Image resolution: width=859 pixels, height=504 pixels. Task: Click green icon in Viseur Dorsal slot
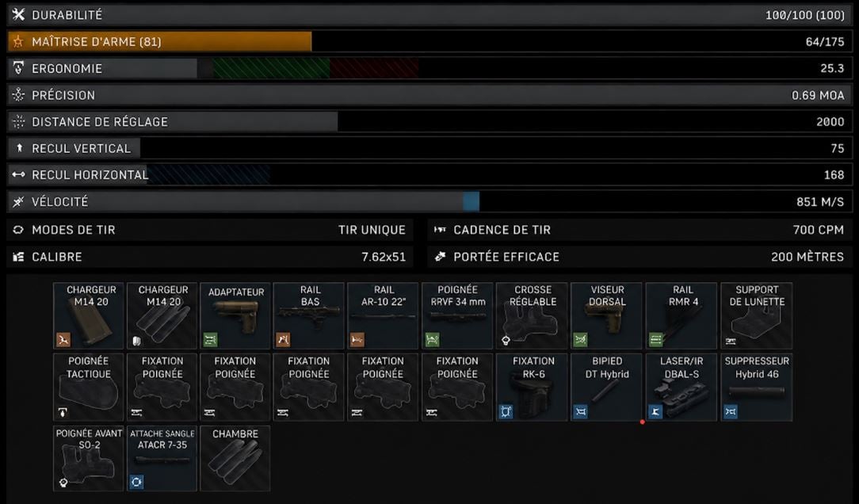[x=581, y=340]
